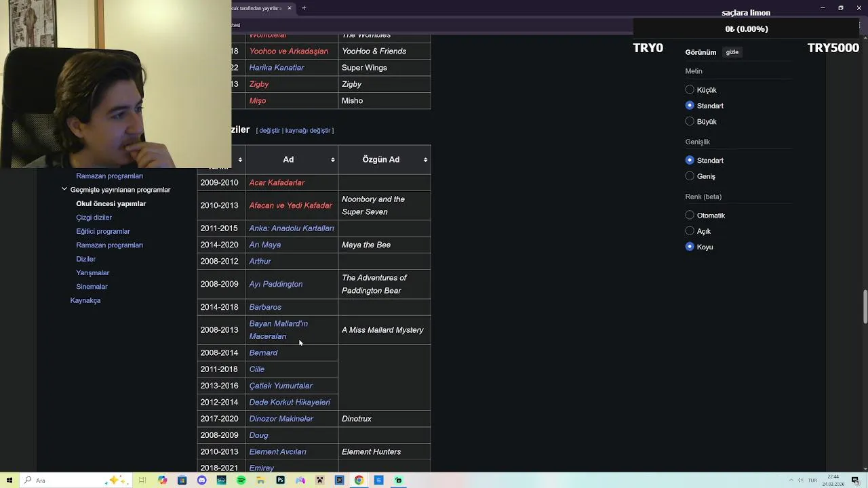Viewport: 868px width, 488px height.
Task: Go to Okul öncesi yapımlar in contents
Action: tap(111, 203)
